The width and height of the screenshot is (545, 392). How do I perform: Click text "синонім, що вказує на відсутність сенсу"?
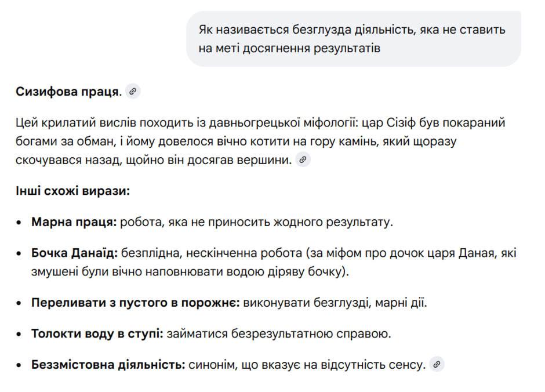307,365
